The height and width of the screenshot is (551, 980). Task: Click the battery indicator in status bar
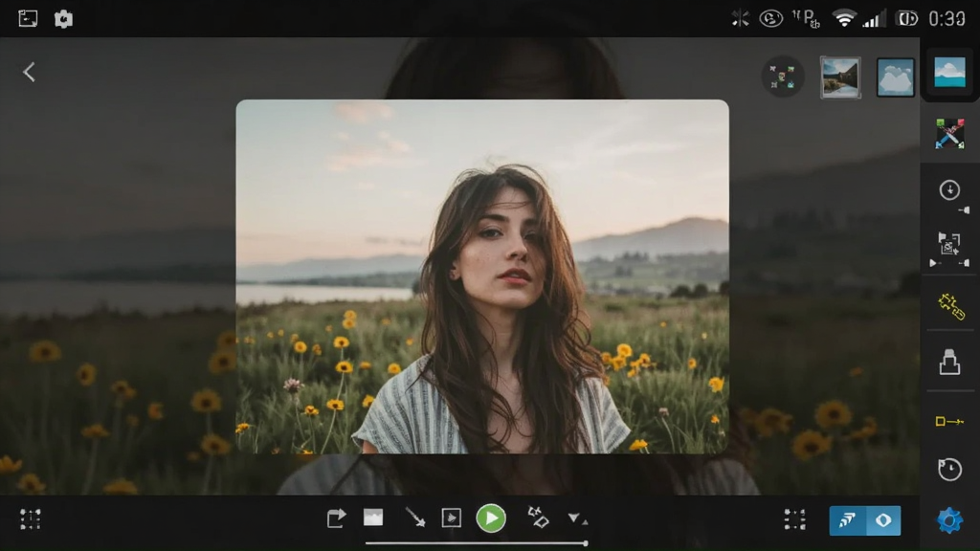(907, 19)
